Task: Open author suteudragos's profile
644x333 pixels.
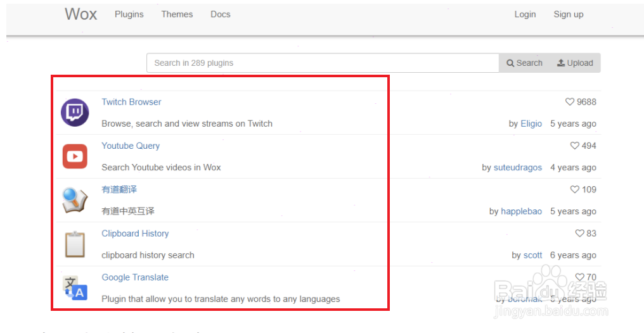Action: [x=517, y=167]
